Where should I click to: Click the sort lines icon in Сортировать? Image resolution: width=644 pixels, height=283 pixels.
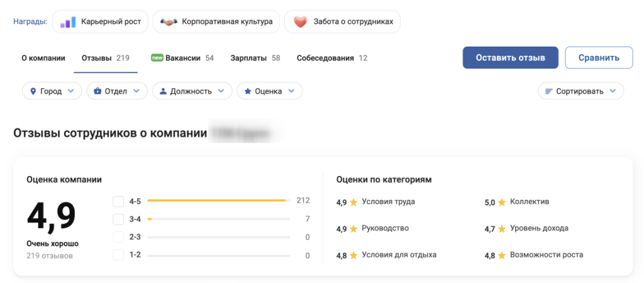coord(549,91)
